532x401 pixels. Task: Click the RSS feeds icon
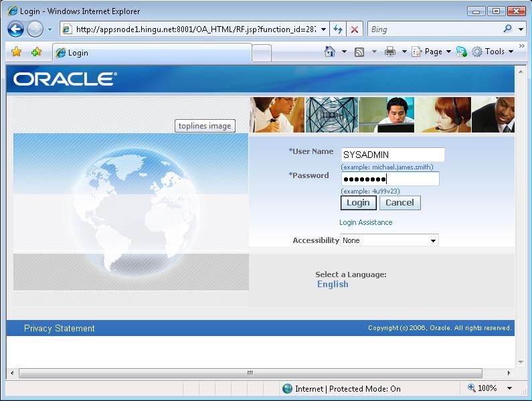click(359, 52)
